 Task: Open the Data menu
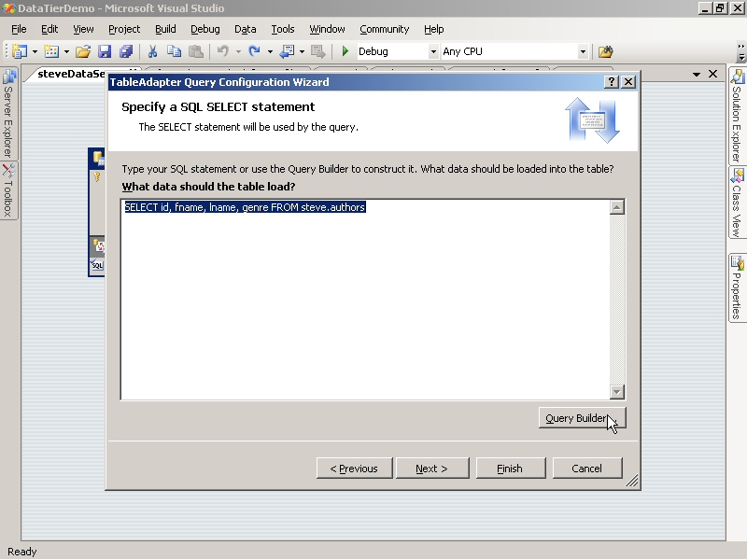pyautogui.click(x=246, y=29)
